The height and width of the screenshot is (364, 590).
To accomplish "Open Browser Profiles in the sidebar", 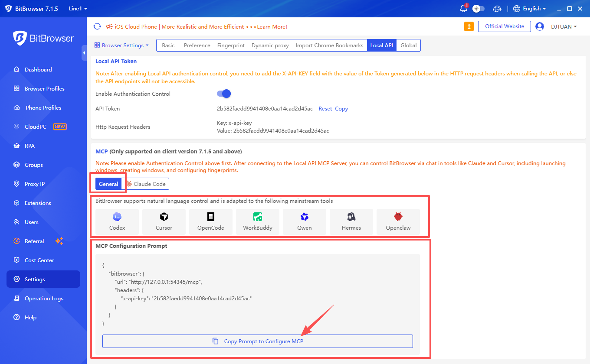I will tap(43, 88).
